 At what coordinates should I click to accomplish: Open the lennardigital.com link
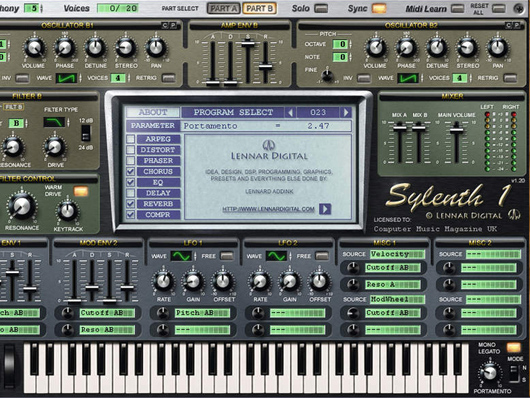point(268,209)
